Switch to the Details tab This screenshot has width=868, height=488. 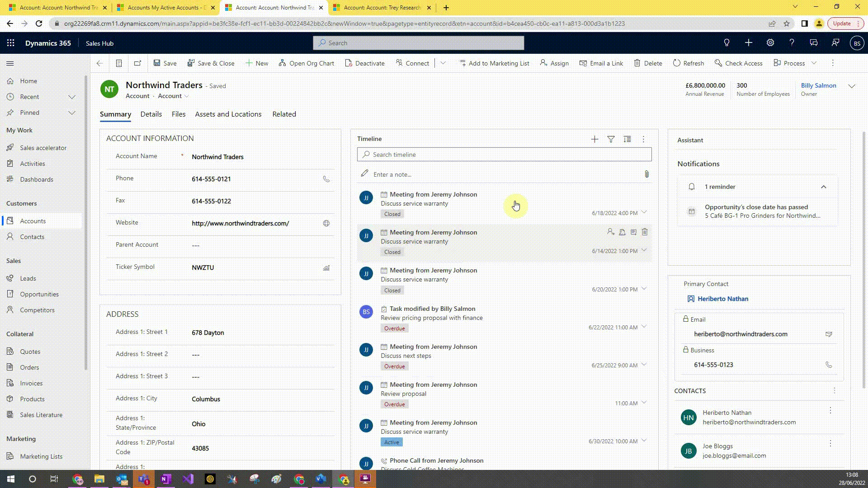151,114
